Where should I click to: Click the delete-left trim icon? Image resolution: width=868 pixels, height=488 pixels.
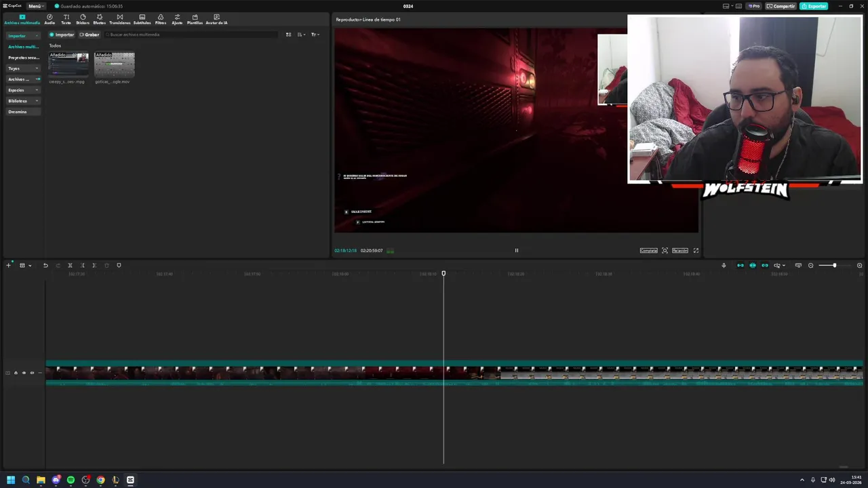[83, 265]
